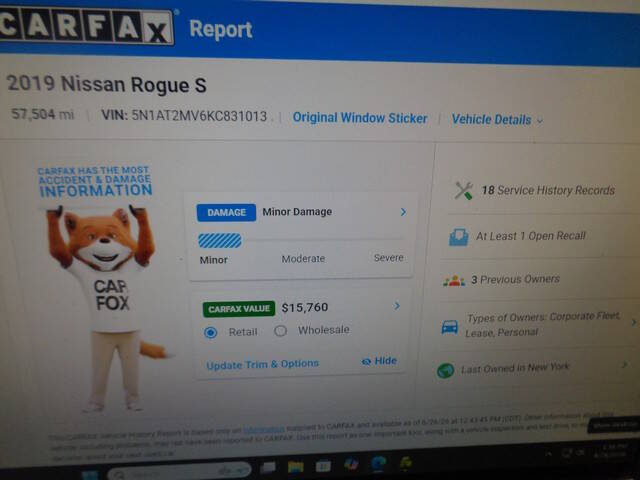
Task: Click the previous owners people icon
Action: (454, 281)
